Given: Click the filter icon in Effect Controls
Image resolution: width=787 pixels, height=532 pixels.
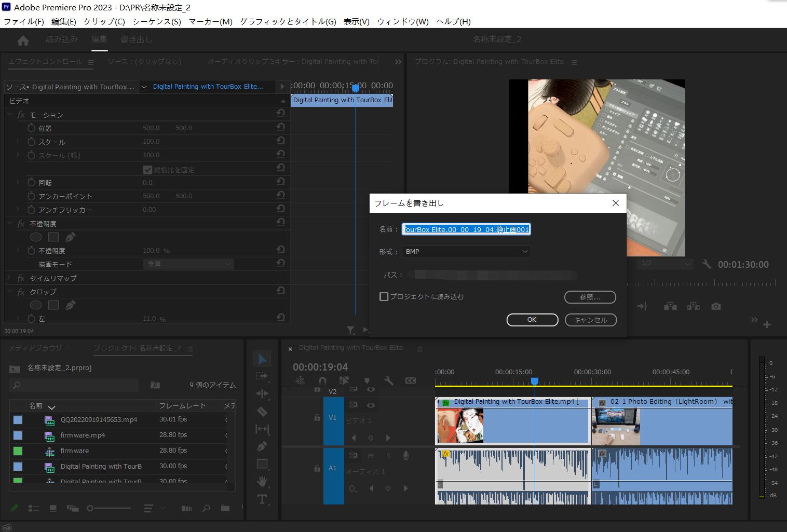Looking at the screenshot, I should click(x=351, y=330).
